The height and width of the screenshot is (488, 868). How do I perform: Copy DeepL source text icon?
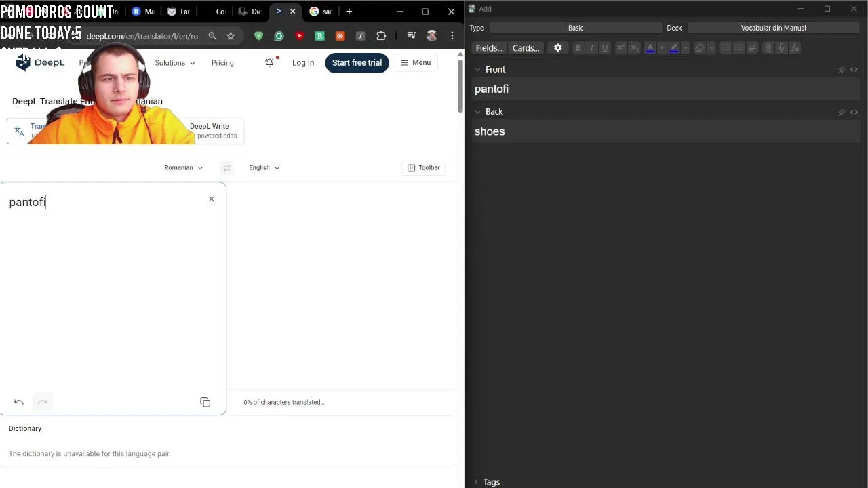(x=205, y=402)
